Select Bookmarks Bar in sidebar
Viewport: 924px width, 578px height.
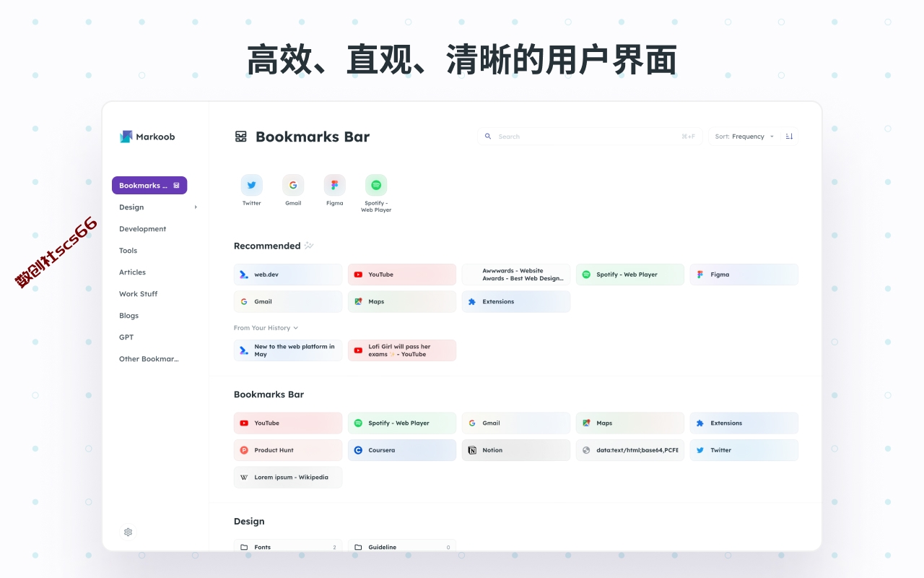(x=149, y=186)
